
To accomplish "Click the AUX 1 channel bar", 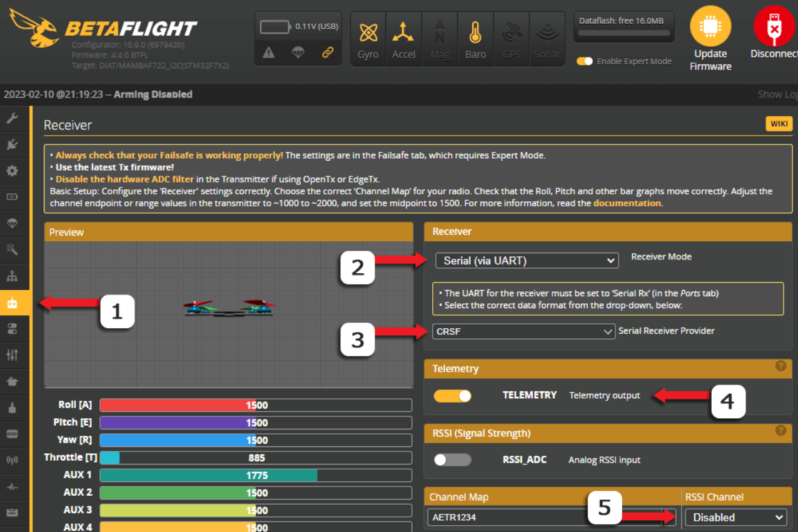I will pyautogui.click(x=256, y=475).
